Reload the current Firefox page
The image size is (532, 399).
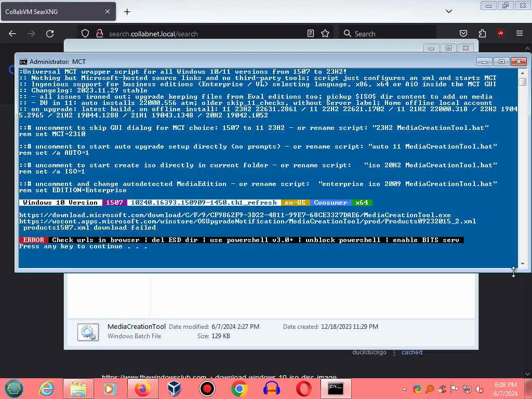[x=50, y=34]
